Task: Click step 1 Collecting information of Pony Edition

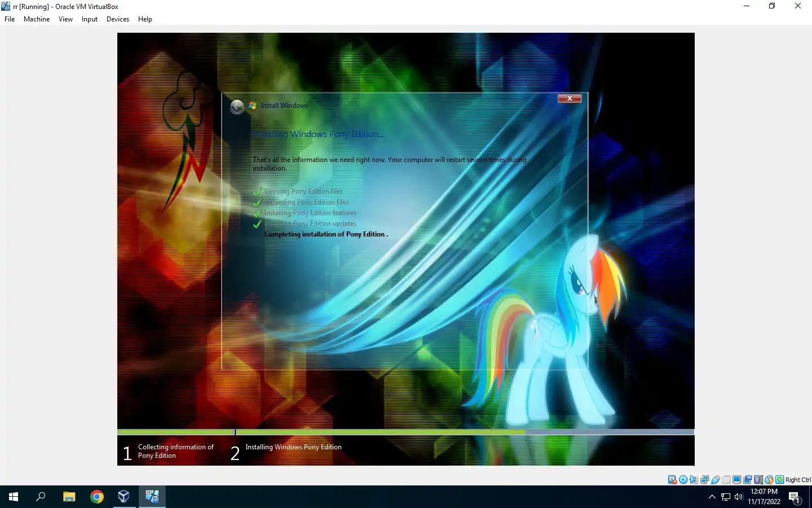Action: [169, 452]
